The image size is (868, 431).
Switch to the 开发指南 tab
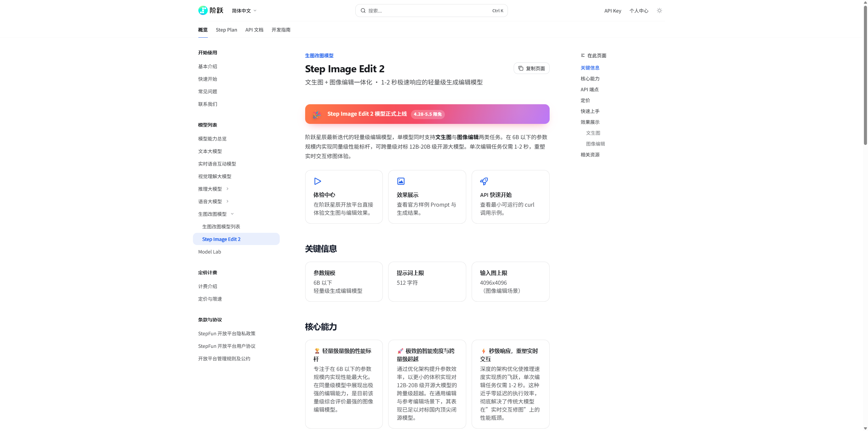click(281, 30)
